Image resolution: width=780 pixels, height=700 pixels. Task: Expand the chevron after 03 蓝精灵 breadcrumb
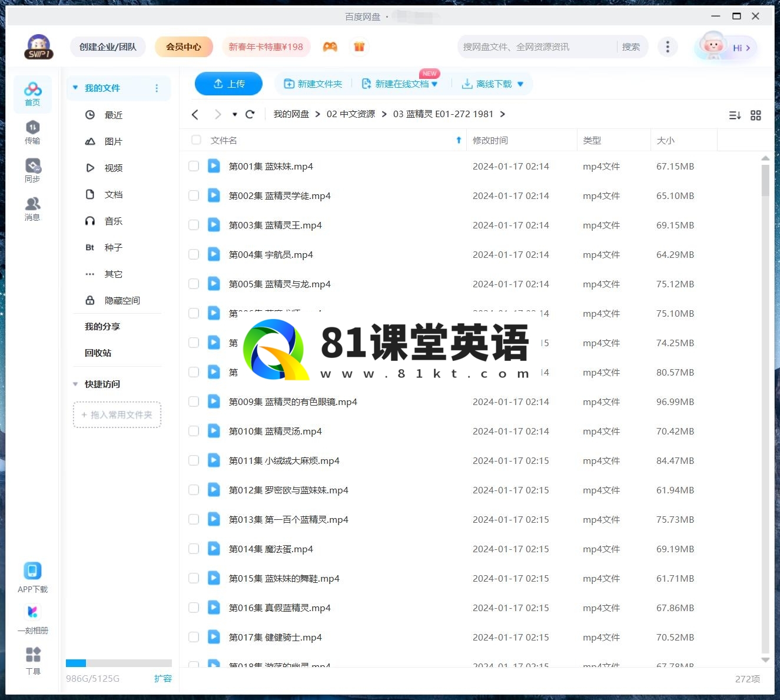503,114
